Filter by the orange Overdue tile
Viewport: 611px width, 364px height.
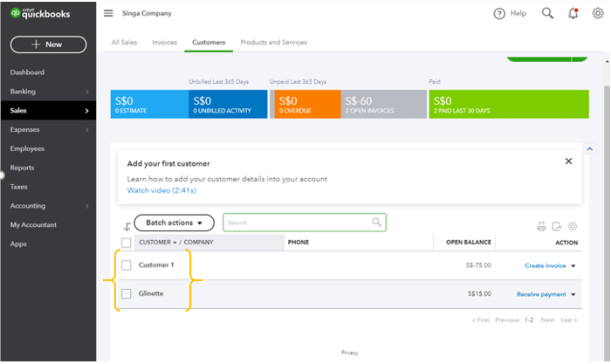pos(307,104)
